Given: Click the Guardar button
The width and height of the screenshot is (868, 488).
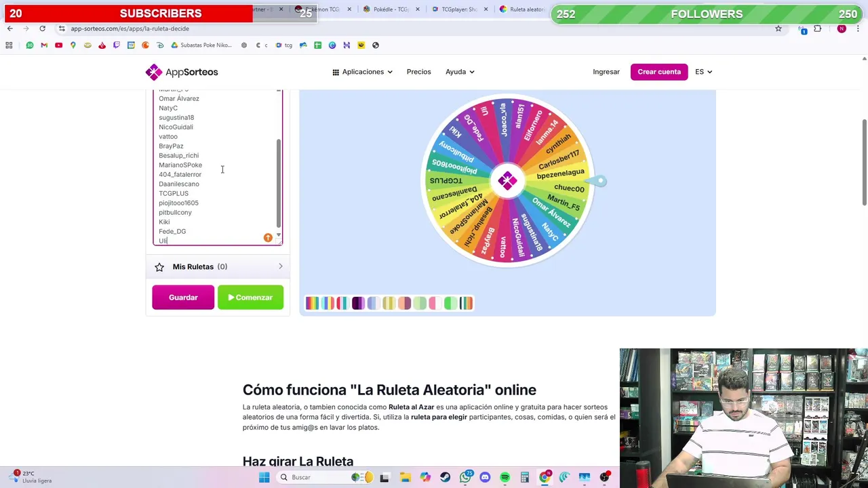Looking at the screenshot, I should tap(183, 298).
